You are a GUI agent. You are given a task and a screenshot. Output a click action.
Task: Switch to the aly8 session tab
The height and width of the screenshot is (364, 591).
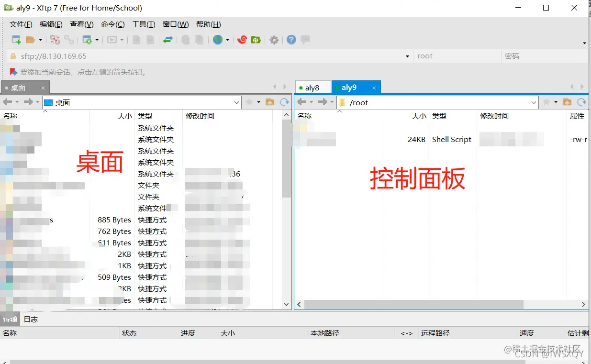pos(312,87)
